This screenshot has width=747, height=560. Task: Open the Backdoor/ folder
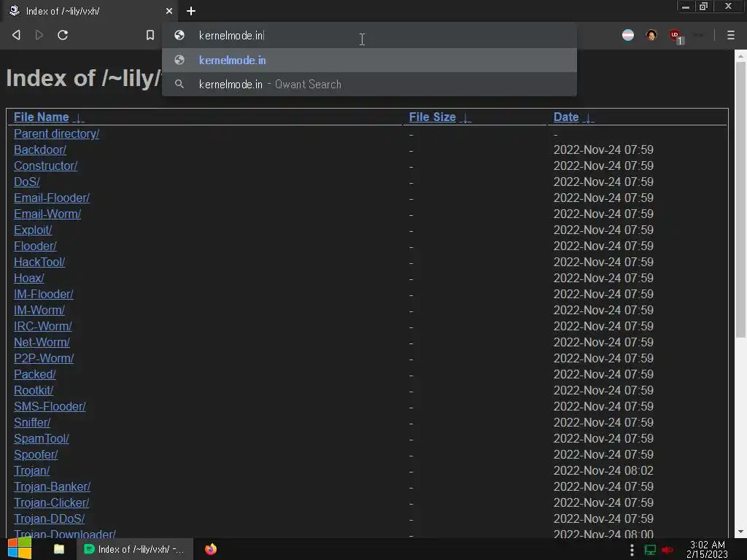click(40, 149)
